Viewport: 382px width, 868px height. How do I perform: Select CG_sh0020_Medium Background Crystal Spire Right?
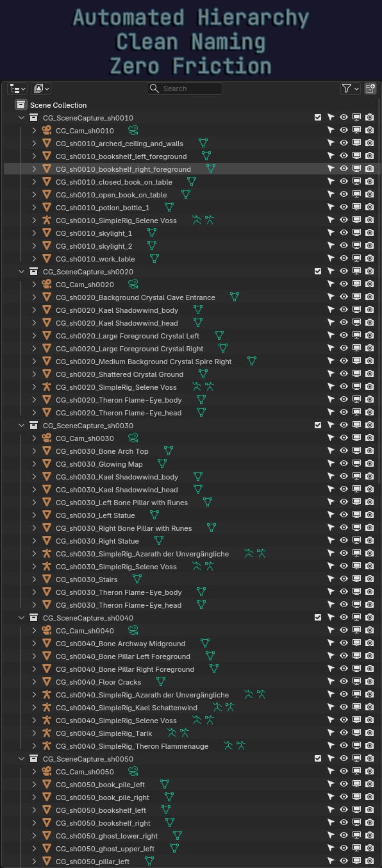click(x=144, y=362)
